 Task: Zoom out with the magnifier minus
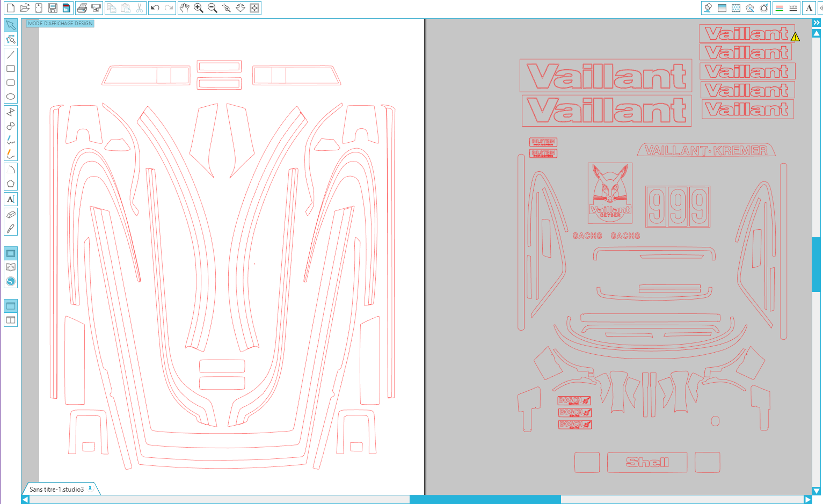[213, 8]
